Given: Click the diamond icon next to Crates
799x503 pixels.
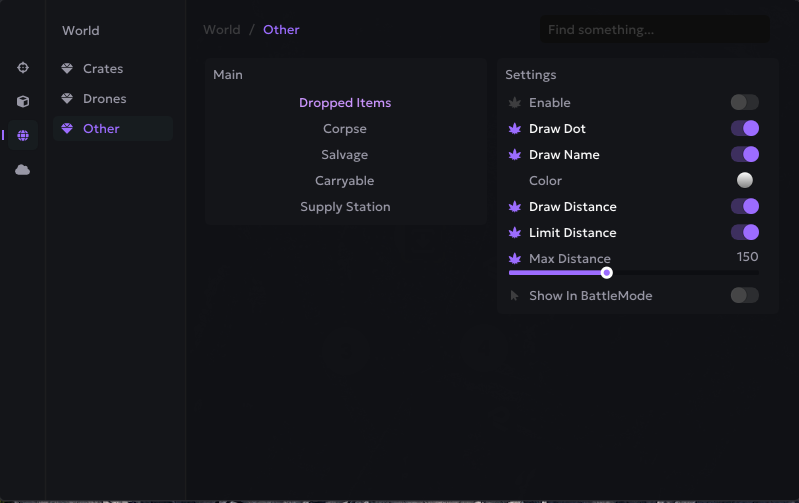Looking at the screenshot, I should coord(67,69).
